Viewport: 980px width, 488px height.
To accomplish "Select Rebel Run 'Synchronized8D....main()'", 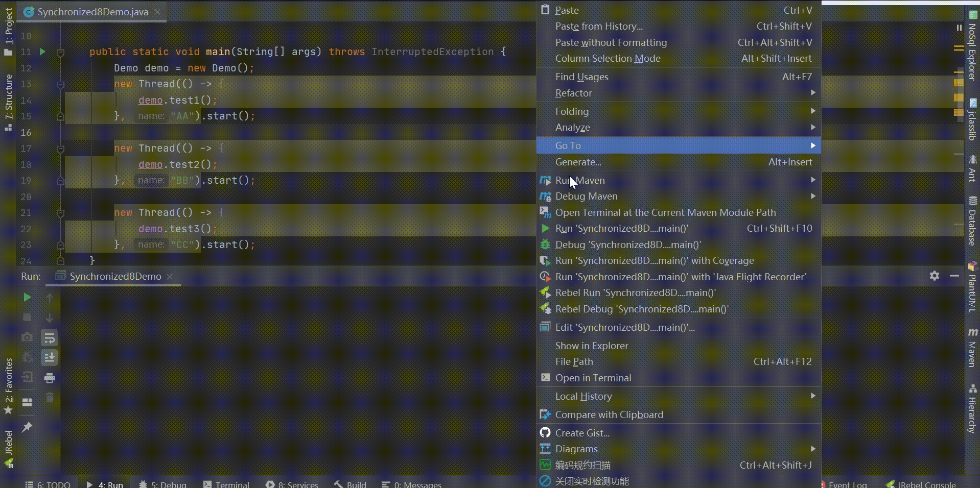I will pyautogui.click(x=679, y=292).
